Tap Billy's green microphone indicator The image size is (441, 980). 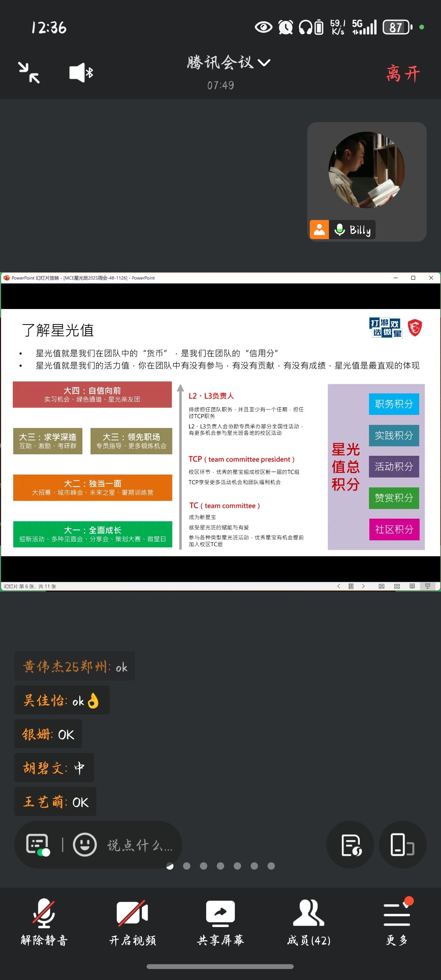(340, 230)
